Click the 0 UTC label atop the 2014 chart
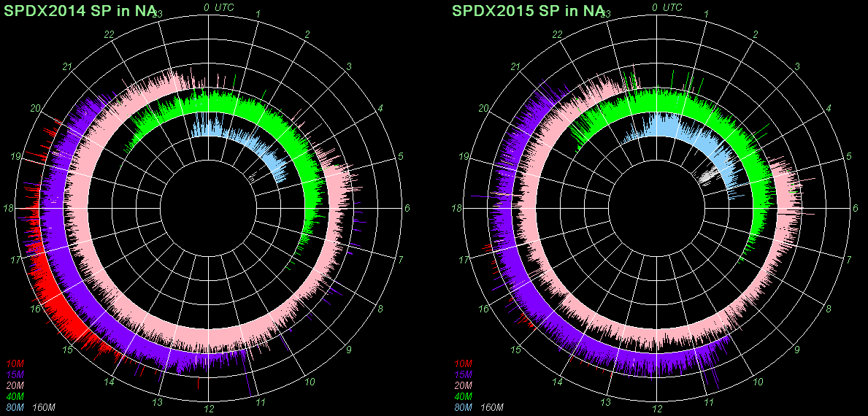The height and width of the screenshot is (416, 868). [218, 7]
